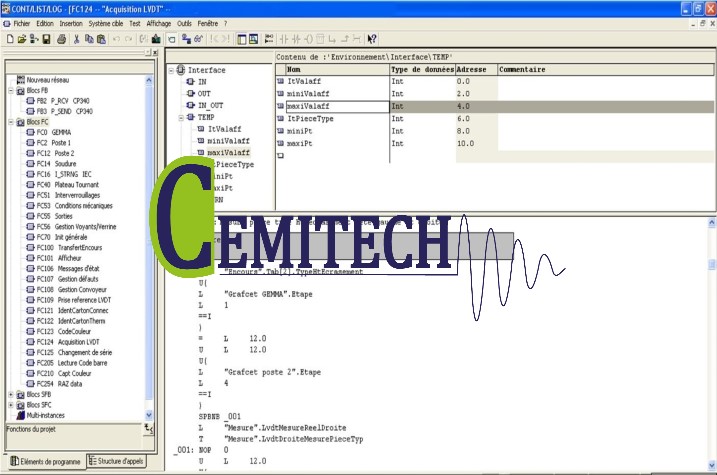Click the Copy toolbar icon
This screenshot has width=717, height=475.
click(x=89, y=39)
